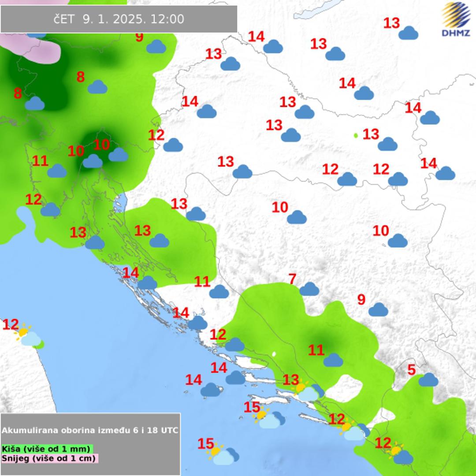Click the bottommost temperature label 15
This screenshot has width=476, height=476.
pyautogui.click(x=205, y=444)
